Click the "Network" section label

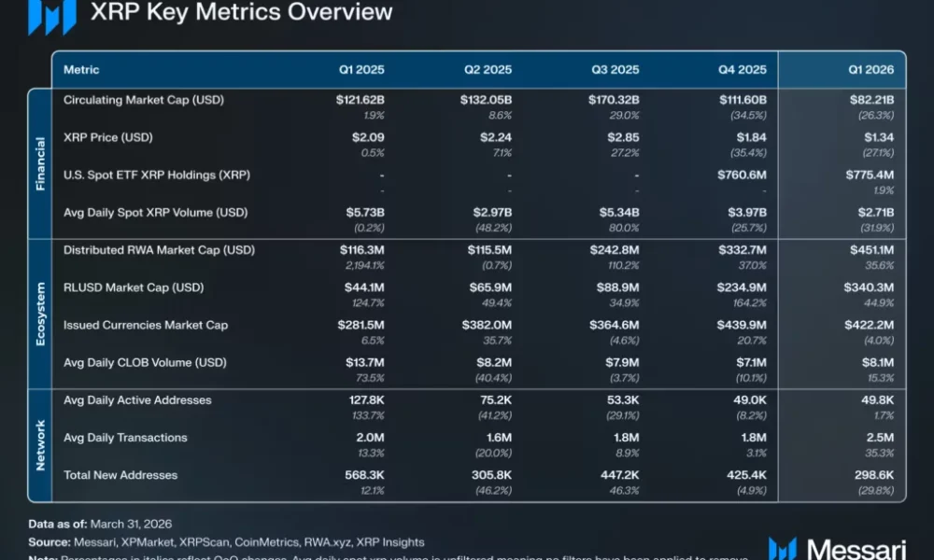click(x=40, y=445)
